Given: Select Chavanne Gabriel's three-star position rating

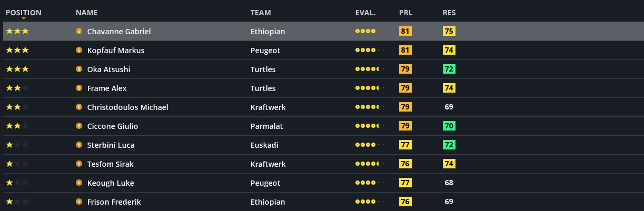Looking at the screenshot, I should click(17, 32).
